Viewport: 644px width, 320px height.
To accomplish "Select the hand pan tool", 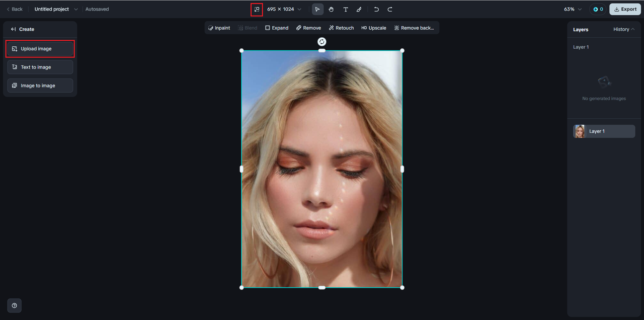I will 331,9.
